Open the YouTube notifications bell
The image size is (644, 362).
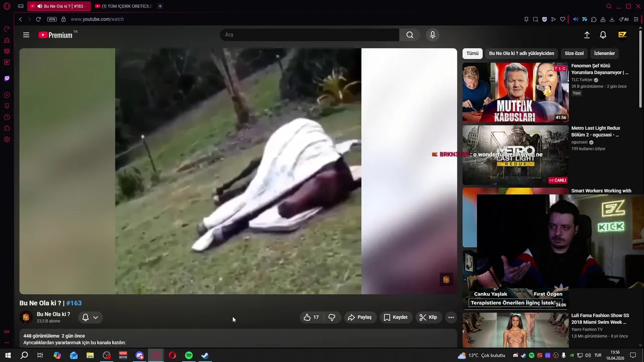[x=603, y=35]
